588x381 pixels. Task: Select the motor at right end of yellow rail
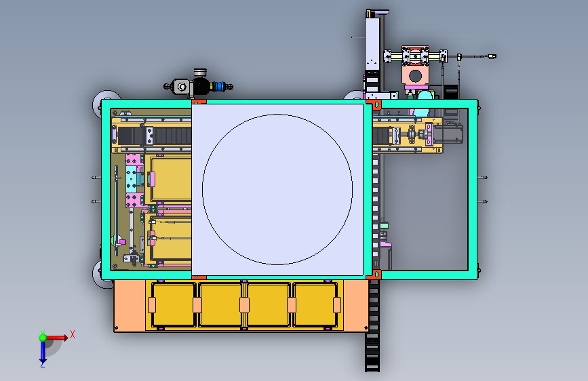click(448, 134)
